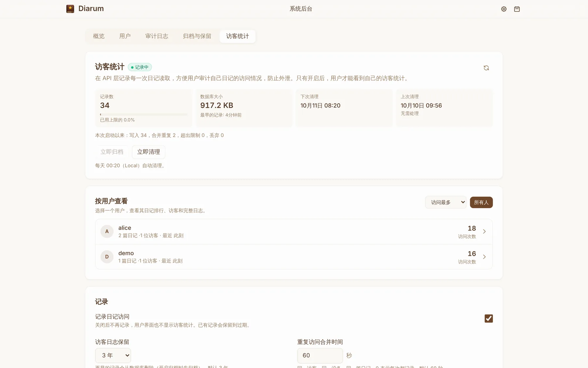Screen dimensions: 588x368
Task: Click the 系统后台 header title
Action: point(301,9)
